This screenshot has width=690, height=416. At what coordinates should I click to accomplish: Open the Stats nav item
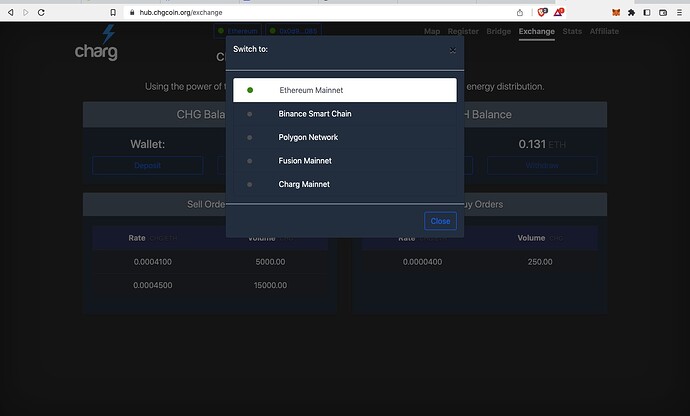coord(572,31)
